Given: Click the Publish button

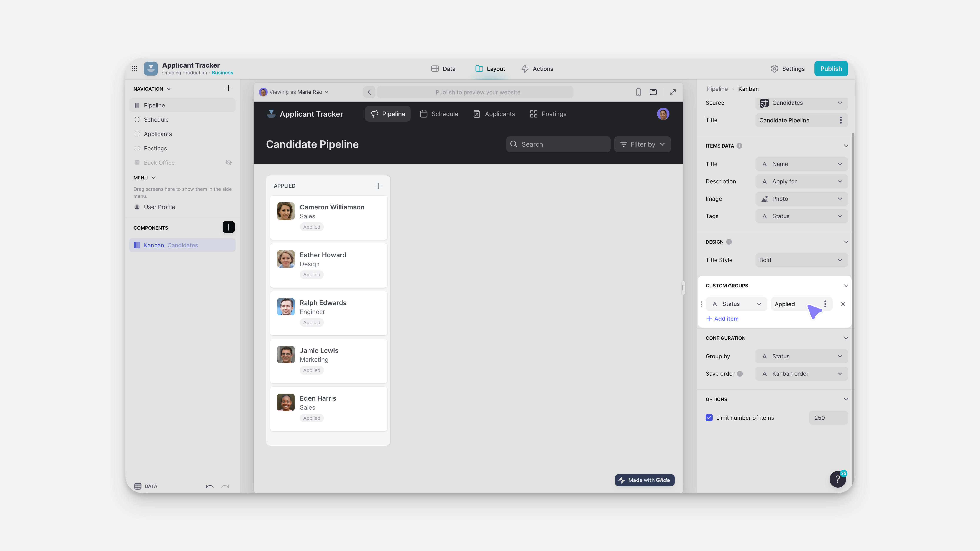Looking at the screenshot, I should click(831, 69).
